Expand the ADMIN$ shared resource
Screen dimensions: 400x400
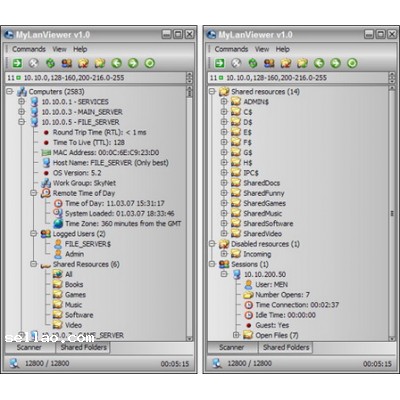(x=224, y=102)
